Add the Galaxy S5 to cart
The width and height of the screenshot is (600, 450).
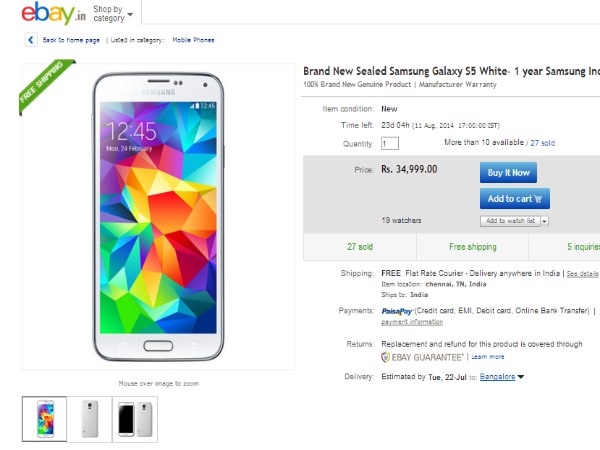point(514,198)
